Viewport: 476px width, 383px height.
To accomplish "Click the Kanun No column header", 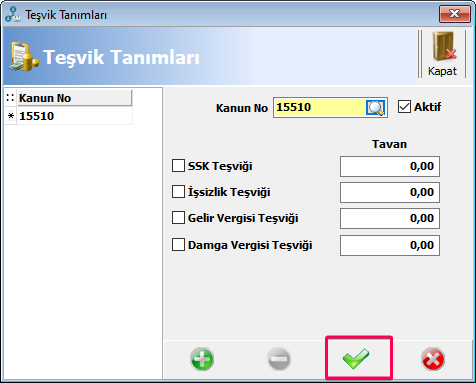I will (75, 98).
